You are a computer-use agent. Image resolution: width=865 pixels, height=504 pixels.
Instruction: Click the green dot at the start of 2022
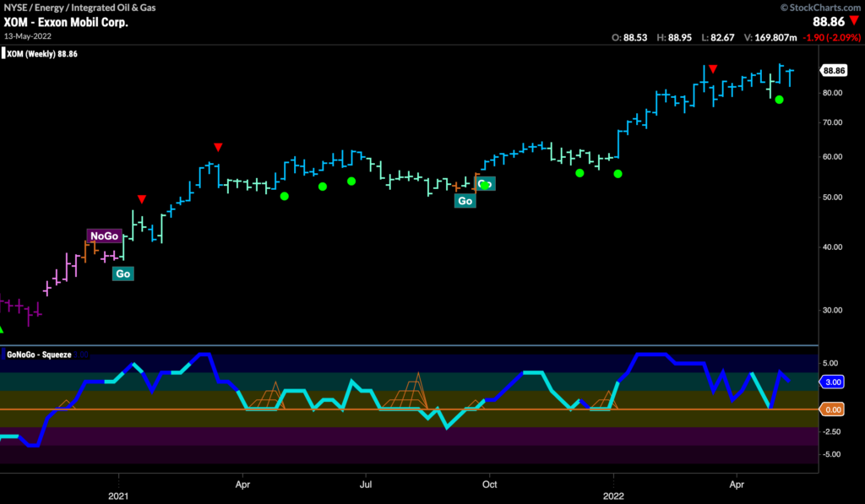tap(617, 174)
